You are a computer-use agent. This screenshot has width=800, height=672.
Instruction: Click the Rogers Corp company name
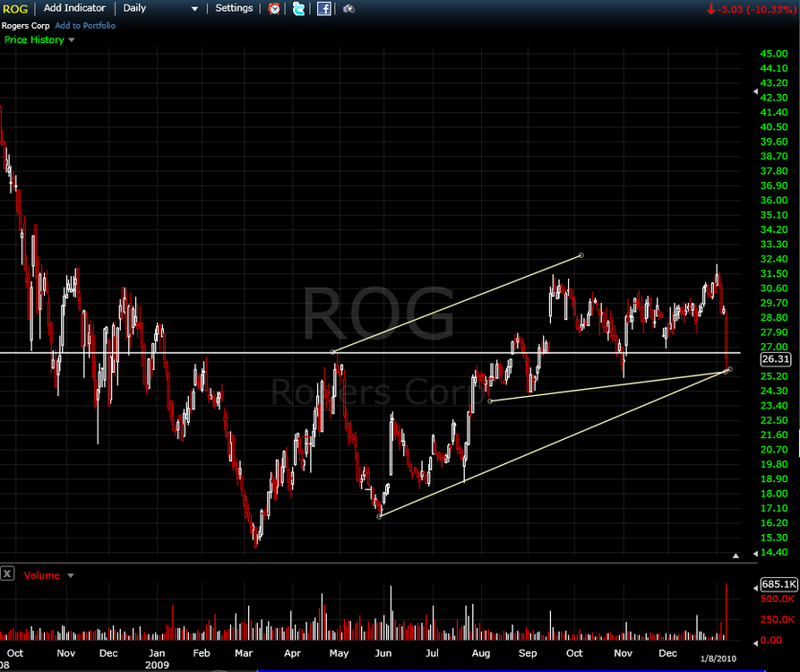point(25,25)
